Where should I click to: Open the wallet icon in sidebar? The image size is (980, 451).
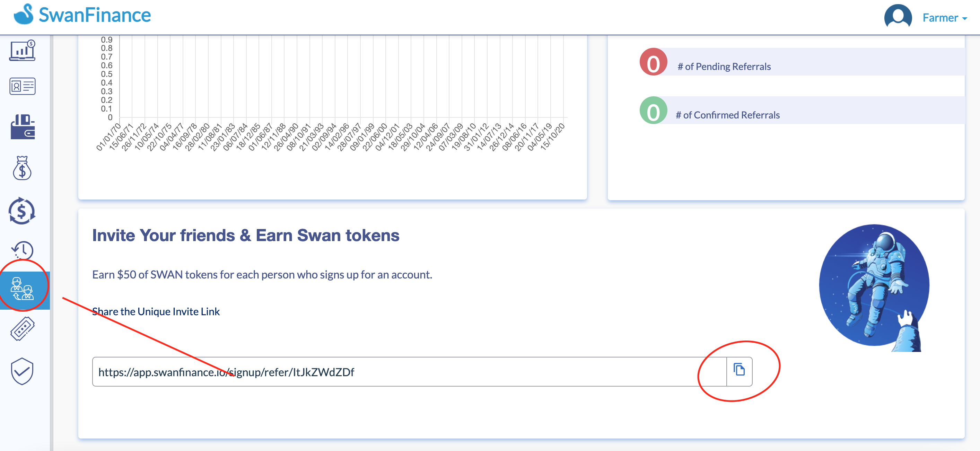click(x=23, y=127)
